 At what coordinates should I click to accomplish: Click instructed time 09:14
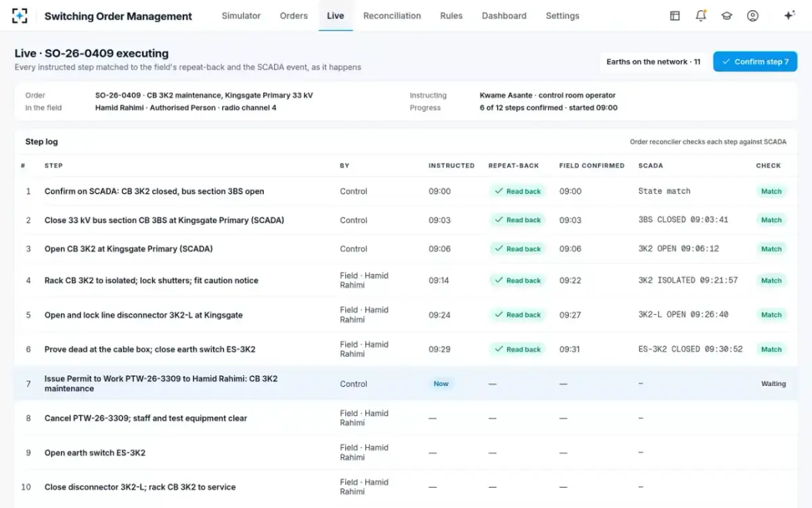click(x=438, y=280)
